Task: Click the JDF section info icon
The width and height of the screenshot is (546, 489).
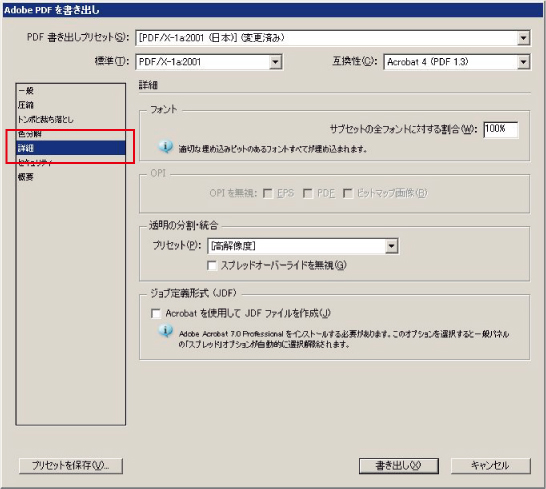Action: click(x=165, y=331)
